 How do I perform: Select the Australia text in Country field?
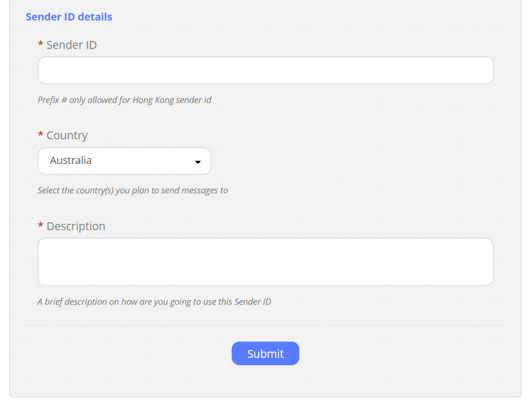[71, 161]
